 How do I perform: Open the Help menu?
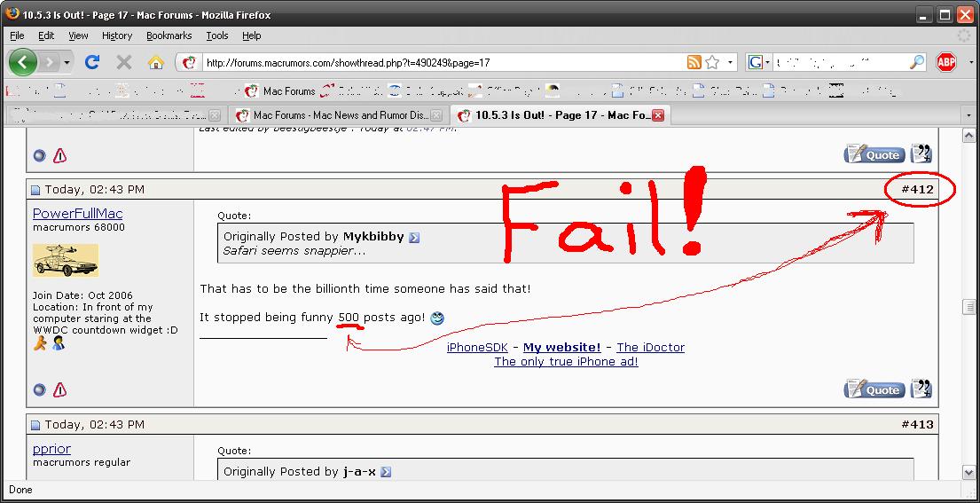click(x=251, y=35)
